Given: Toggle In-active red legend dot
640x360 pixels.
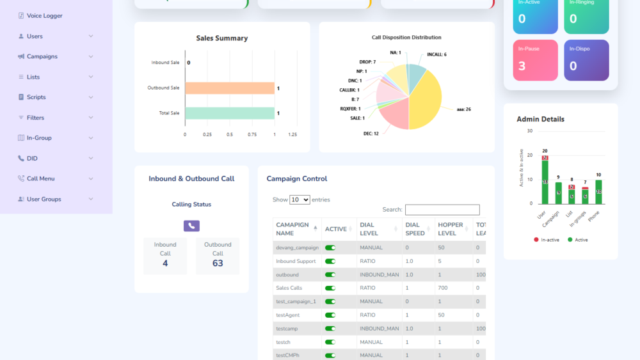Looking at the screenshot, I should [536, 240].
